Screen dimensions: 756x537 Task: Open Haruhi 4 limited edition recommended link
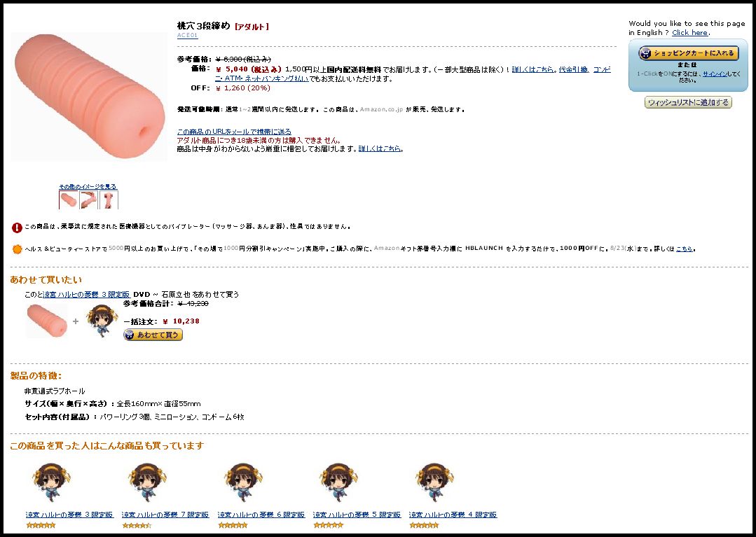(x=452, y=515)
